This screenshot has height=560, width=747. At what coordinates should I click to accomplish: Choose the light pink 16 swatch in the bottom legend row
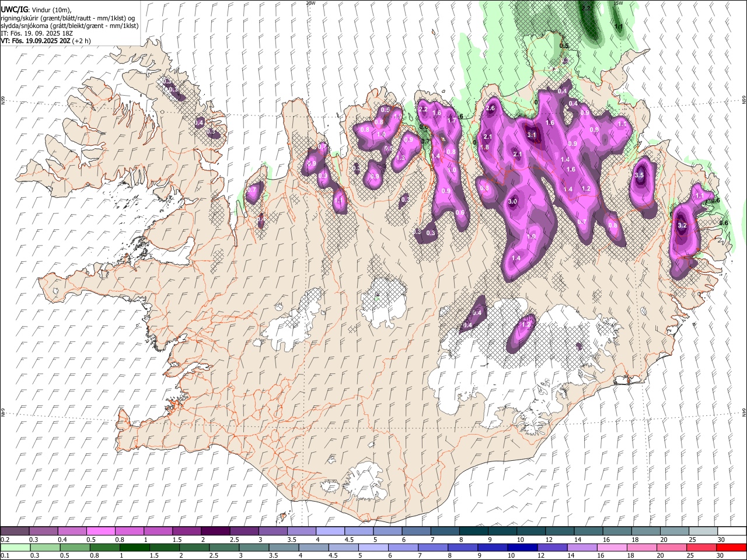point(612,547)
